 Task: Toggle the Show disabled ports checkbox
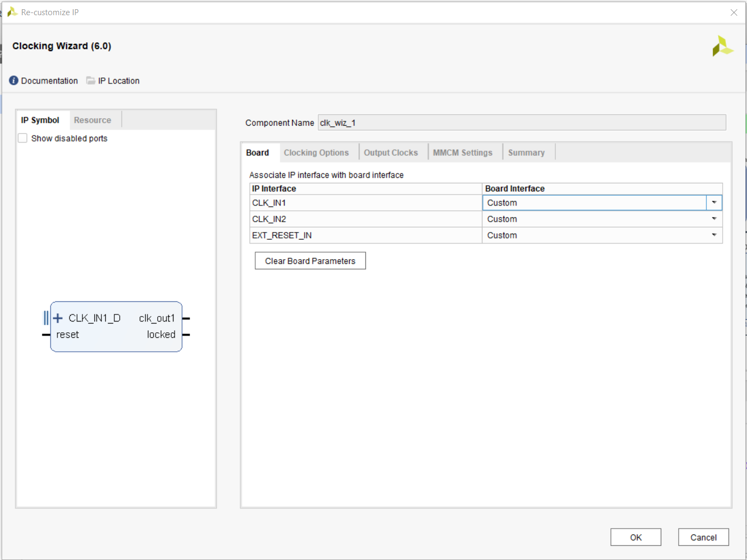[x=22, y=138]
